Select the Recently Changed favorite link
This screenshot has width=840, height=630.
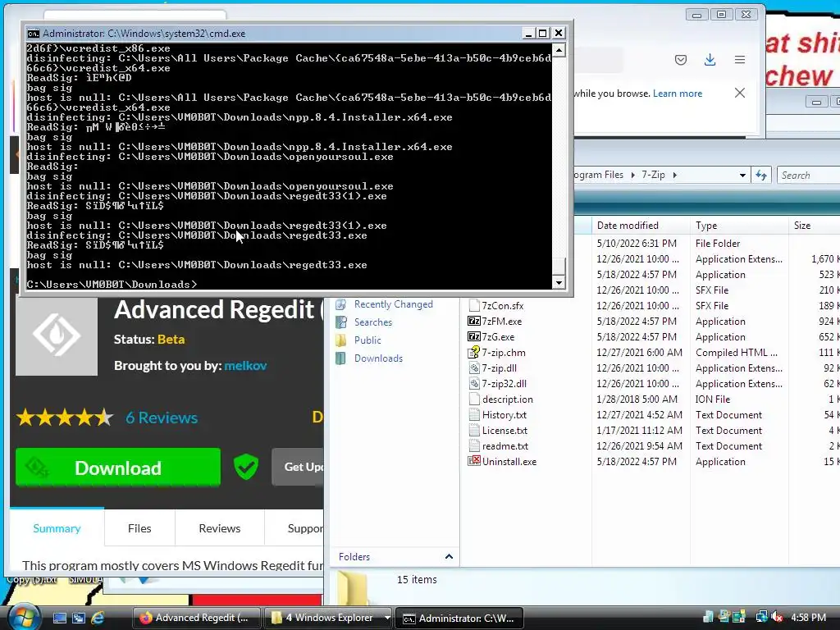point(393,304)
